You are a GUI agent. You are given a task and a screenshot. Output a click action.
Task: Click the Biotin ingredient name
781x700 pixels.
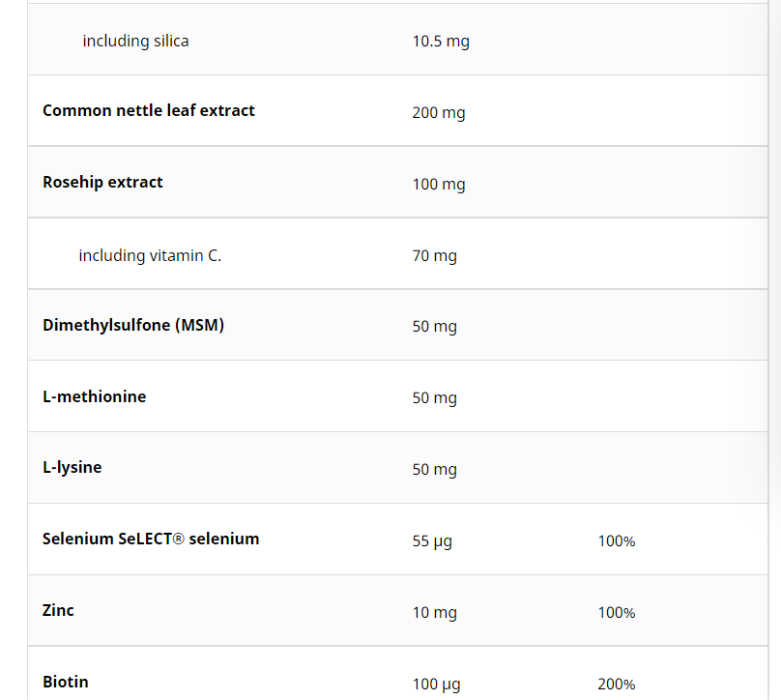pos(66,682)
